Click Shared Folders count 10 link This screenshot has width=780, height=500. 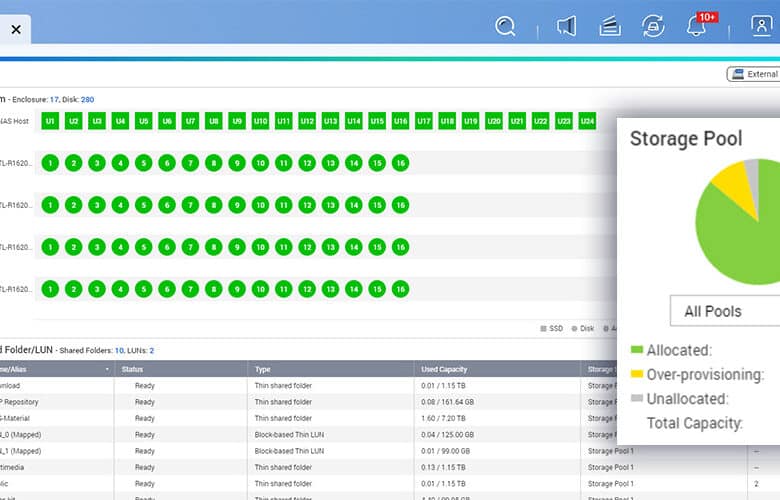pos(119,350)
